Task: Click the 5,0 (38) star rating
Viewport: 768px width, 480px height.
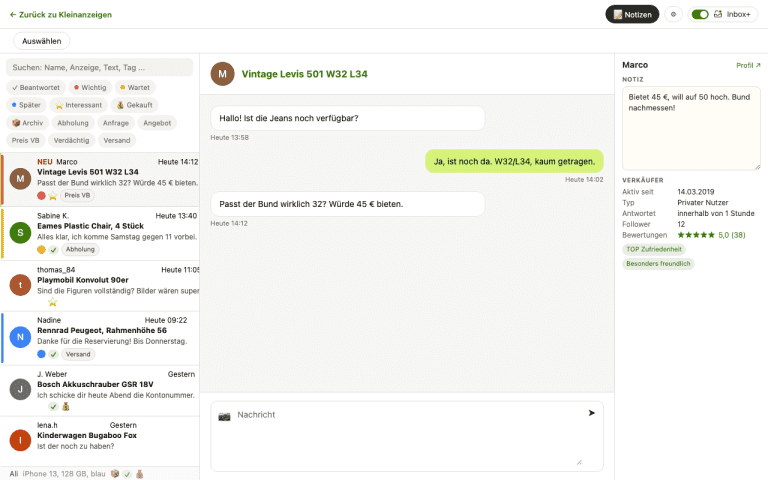Action: click(711, 235)
